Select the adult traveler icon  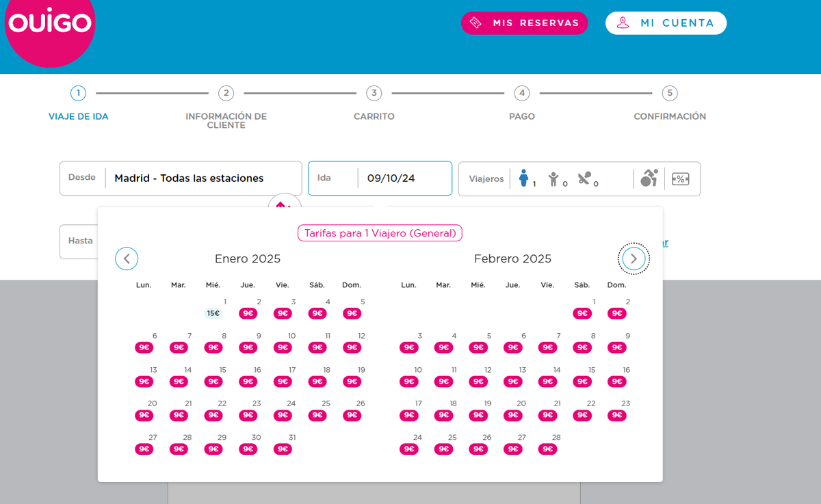click(525, 178)
